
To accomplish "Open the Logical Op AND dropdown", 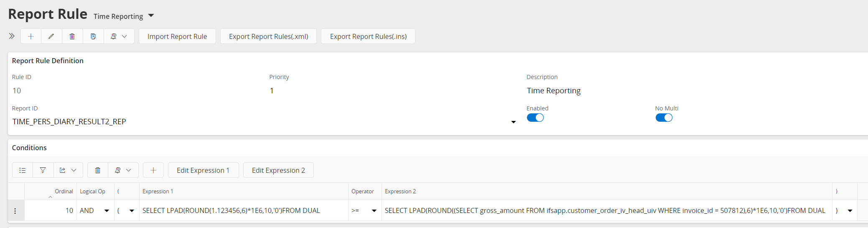I will pos(107,211).
